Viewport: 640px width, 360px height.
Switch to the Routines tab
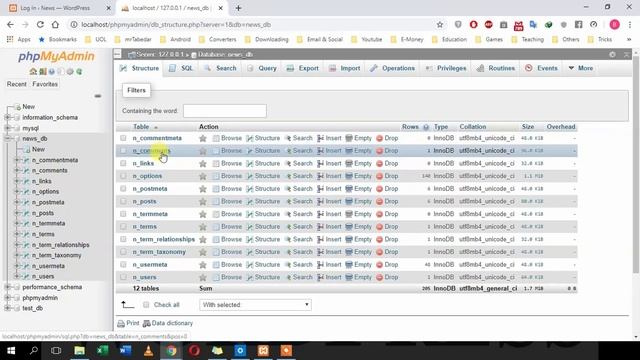point(496,68)
